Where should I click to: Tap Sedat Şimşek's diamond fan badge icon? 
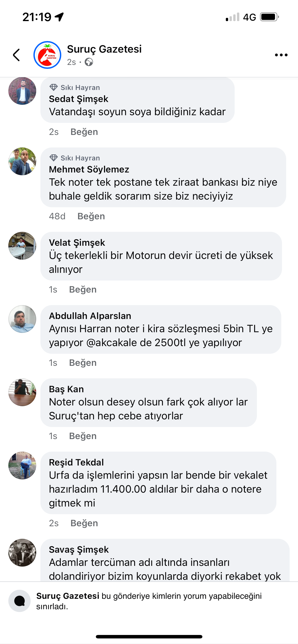(53, 87)
